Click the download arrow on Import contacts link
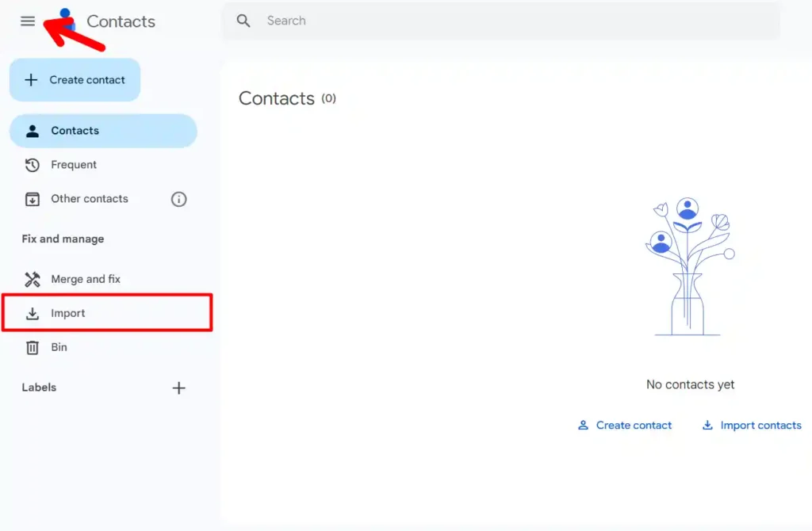 pyautogui.click(x=707, y=425)
